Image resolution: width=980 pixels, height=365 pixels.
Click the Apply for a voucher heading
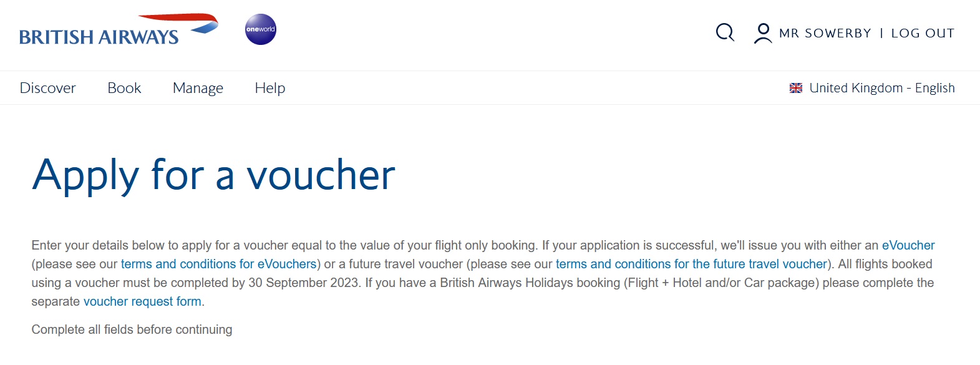click(213, 175)
